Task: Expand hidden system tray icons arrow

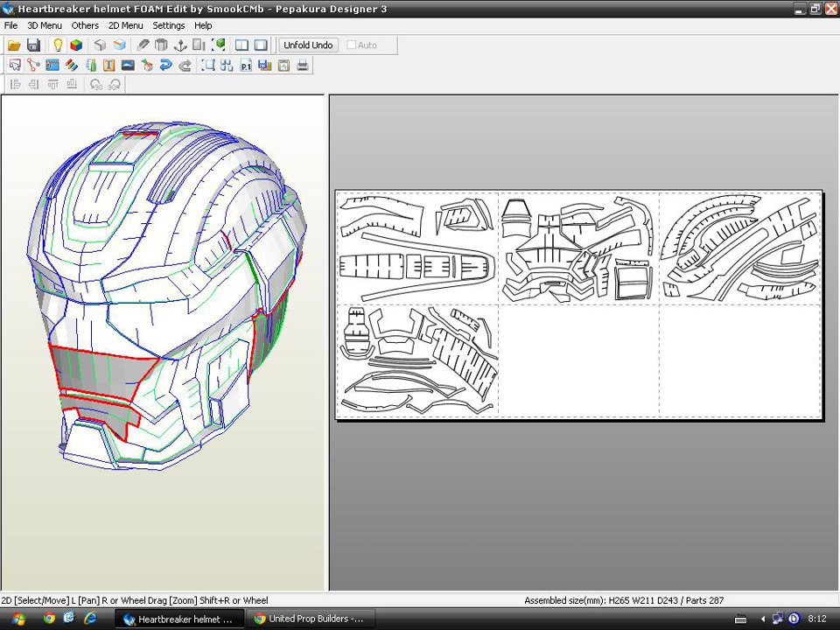Action: click(763, 619)
